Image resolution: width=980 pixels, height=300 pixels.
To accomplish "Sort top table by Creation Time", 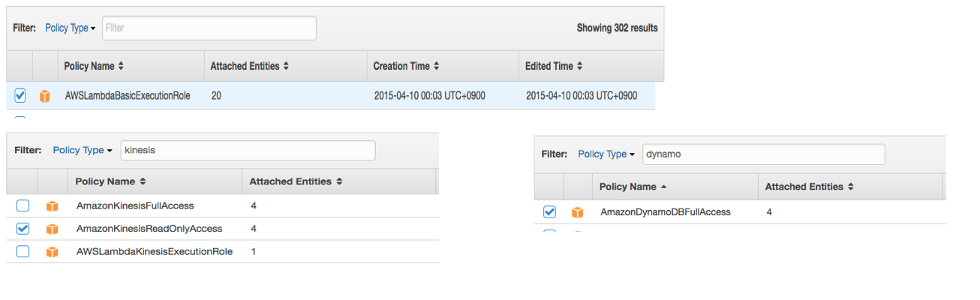I will 406,66.
